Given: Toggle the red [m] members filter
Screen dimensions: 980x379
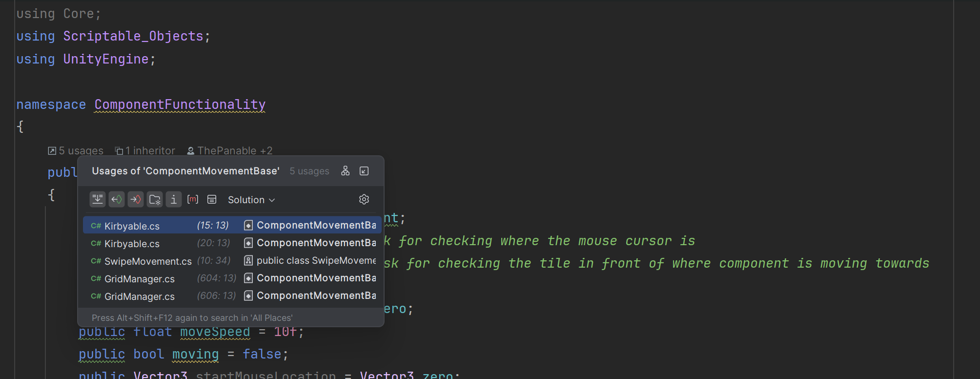Looking at the screenshot, I should [193, 199].
